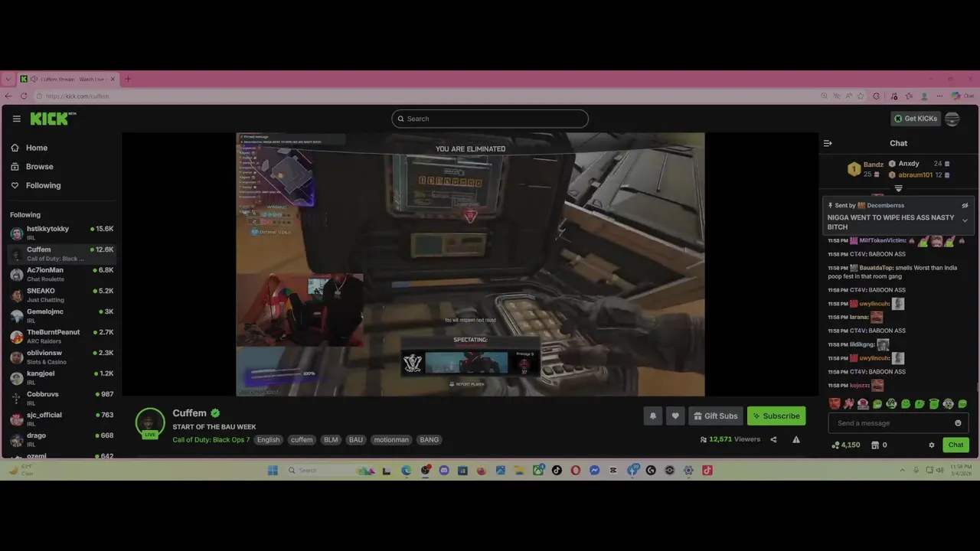980x551 pixels.
Task: Open Call of Duty: Black Ops 7 category
Action: tap(211, 440)
